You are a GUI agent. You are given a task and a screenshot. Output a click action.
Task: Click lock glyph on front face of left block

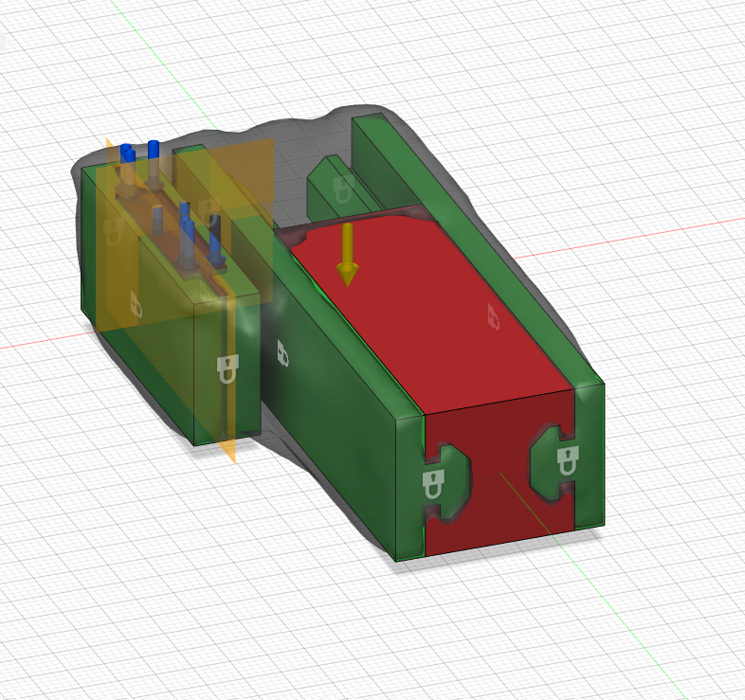pos(227,368)
